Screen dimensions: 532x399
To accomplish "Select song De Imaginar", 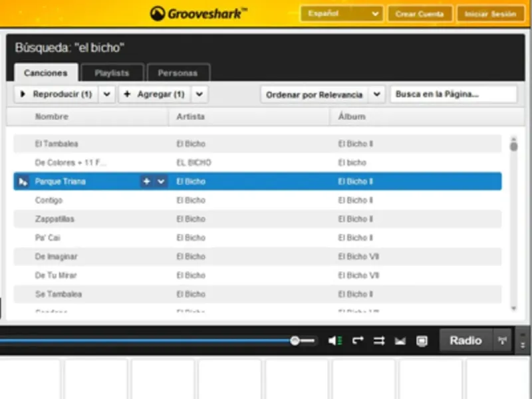I will (x=57, y=257).
